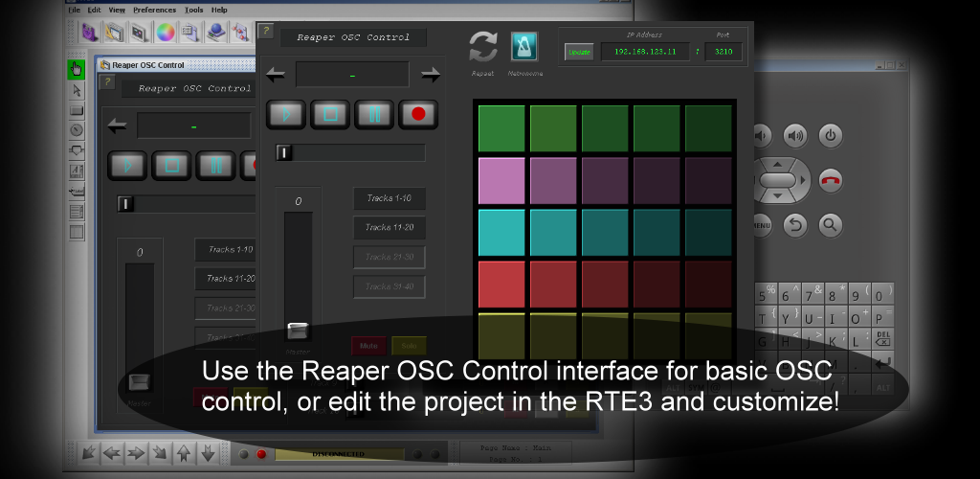Viewport: 980px width, 479px height.
Task: Tap the red end-call button on the emulator
Action: click(831, 181)
